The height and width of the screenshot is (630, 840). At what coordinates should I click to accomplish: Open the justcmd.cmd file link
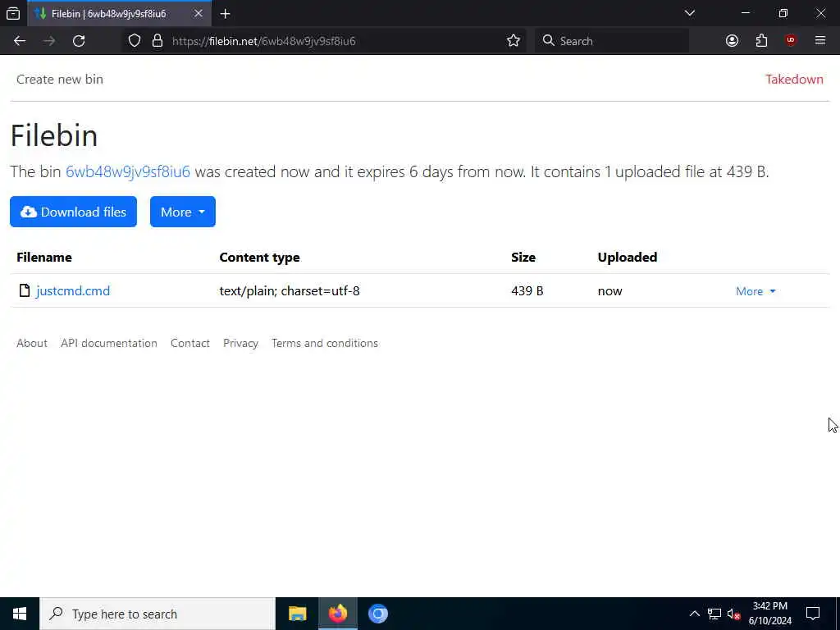(73, 291)
